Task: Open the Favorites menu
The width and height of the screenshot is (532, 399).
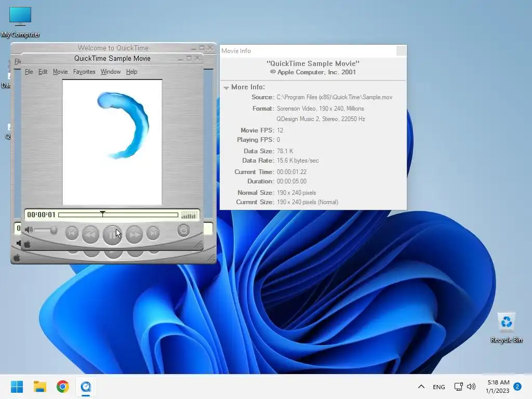Action: click(x=84, y=72)
